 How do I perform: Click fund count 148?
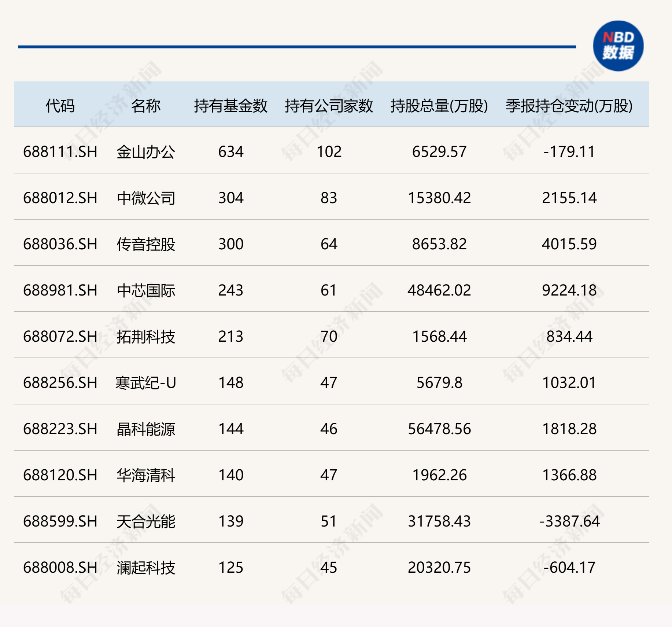pos(231,383)
